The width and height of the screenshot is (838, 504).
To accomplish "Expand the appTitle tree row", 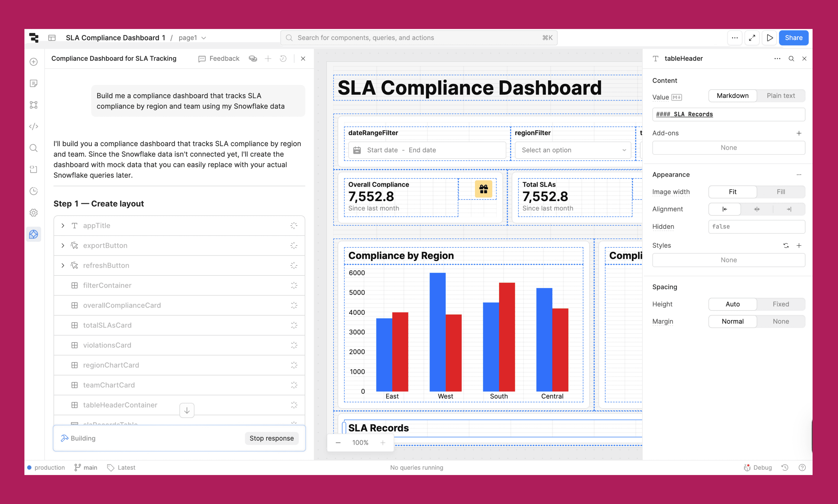I will [x=63, y=226].
